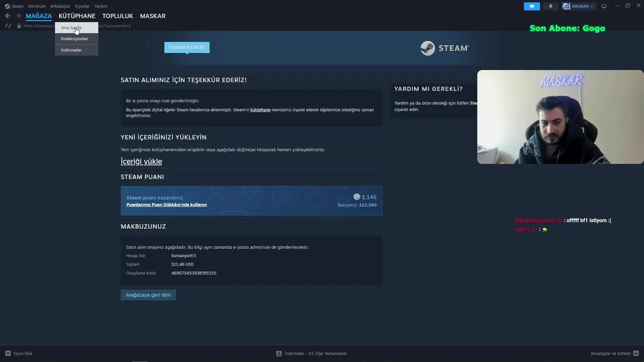This screenshot has height=362, width=644.
Task: Click the Oyun Ekle plus icon
Action: tap(8, 353)
